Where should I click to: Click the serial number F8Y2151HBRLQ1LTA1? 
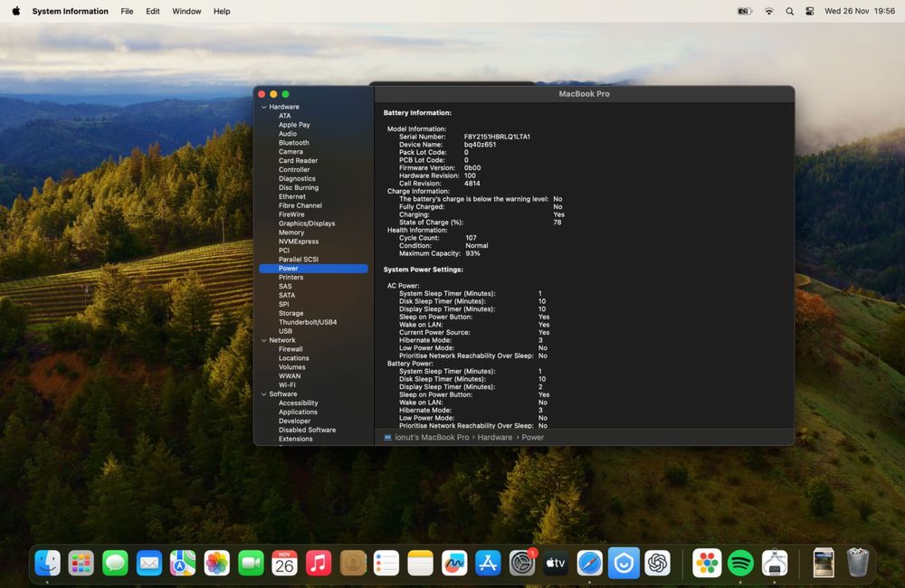(x=497, y=137)
